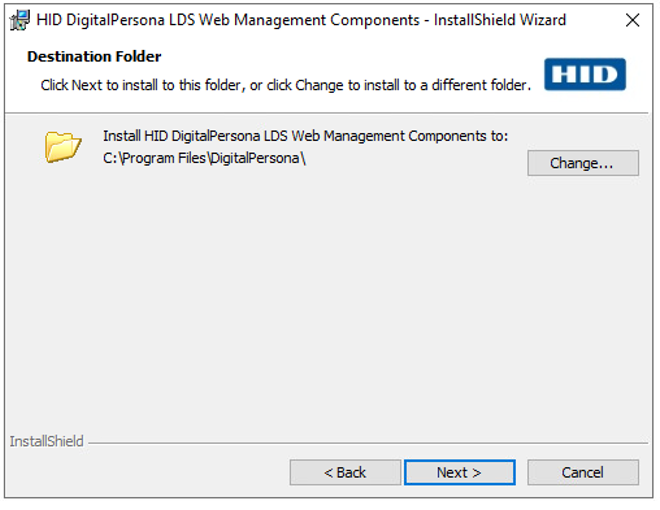Close the InstallShield Wizard window
Screen dimensions: 660x510
[x=631, y=20]
